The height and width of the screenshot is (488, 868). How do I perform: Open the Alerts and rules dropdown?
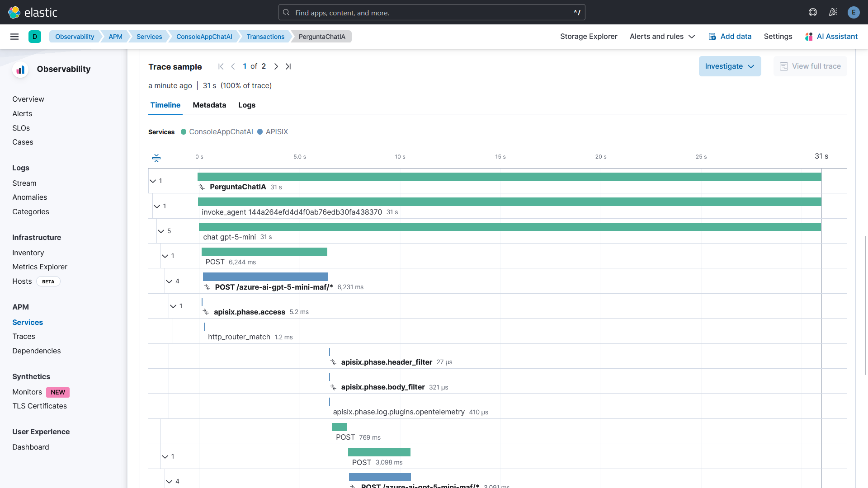coord(662,37)
